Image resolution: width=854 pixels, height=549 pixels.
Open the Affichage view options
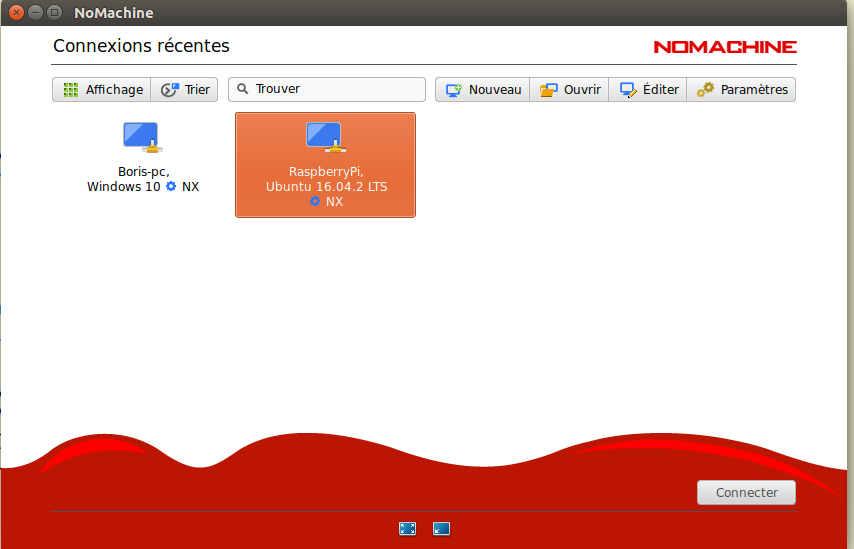tap(102, 89)
